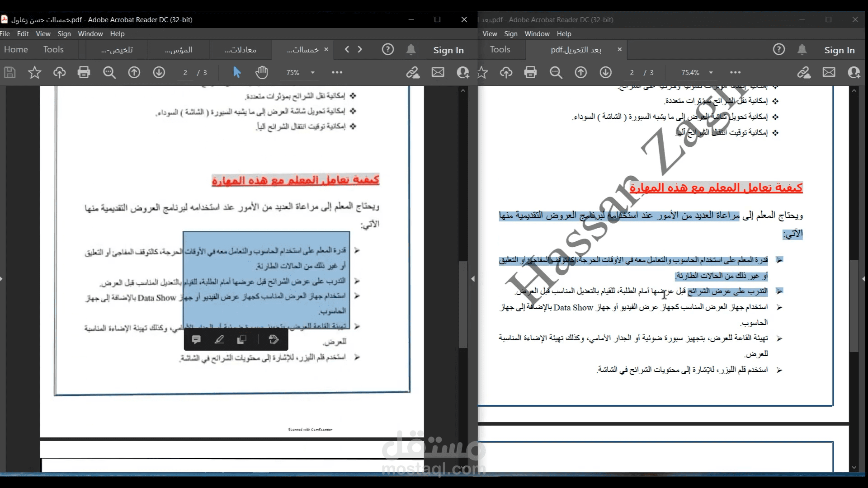
Task: Save the PDF using the disk icon
Action: [9, 72]
